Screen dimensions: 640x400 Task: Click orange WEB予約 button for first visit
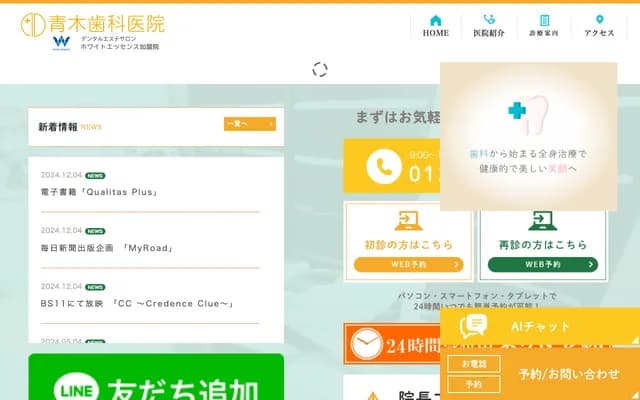click(408, 265)
